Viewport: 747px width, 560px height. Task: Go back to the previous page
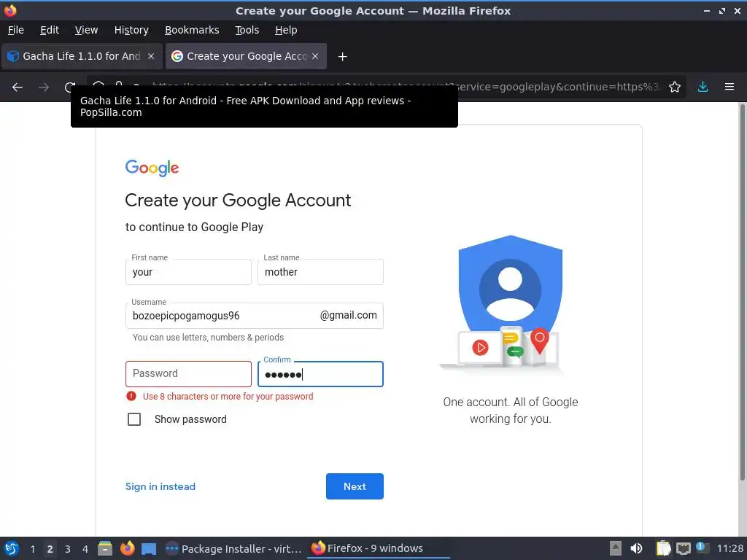18,87
